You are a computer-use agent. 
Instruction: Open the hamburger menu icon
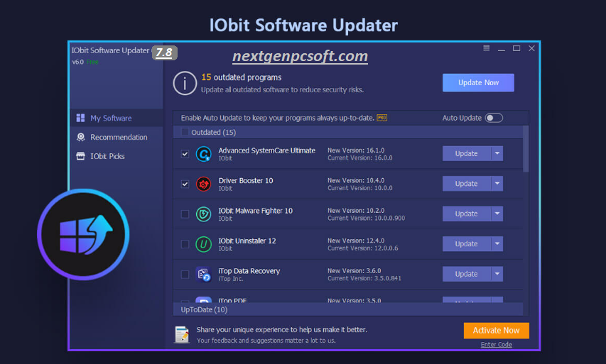click(486, 48)
